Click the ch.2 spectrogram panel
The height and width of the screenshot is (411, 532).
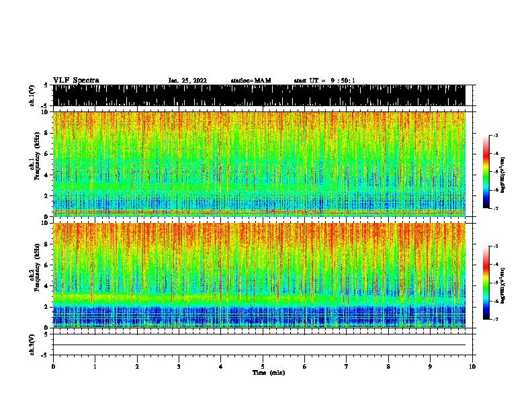click(x=259, y=275)
